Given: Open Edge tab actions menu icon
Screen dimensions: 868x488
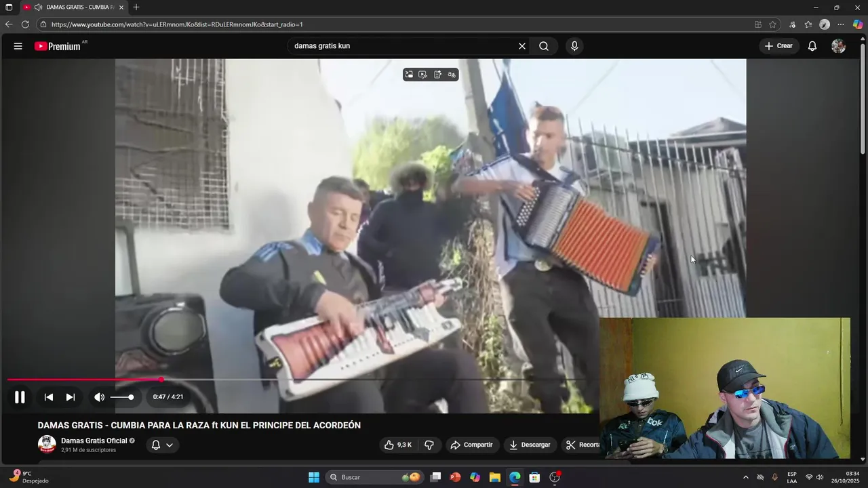Looking at the screenshot, I should 9,7.
